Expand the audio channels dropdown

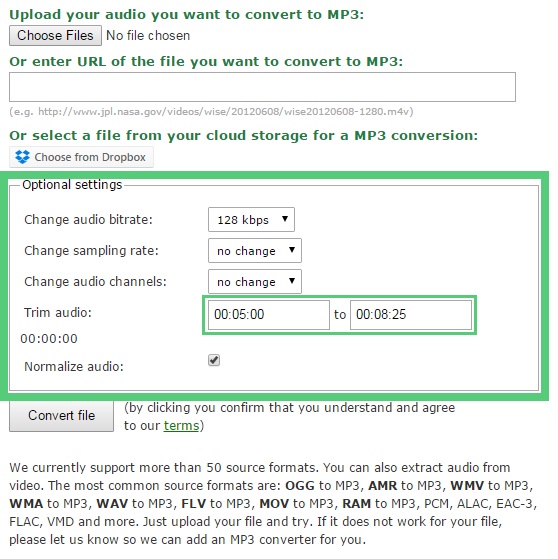tap(255, 282)
